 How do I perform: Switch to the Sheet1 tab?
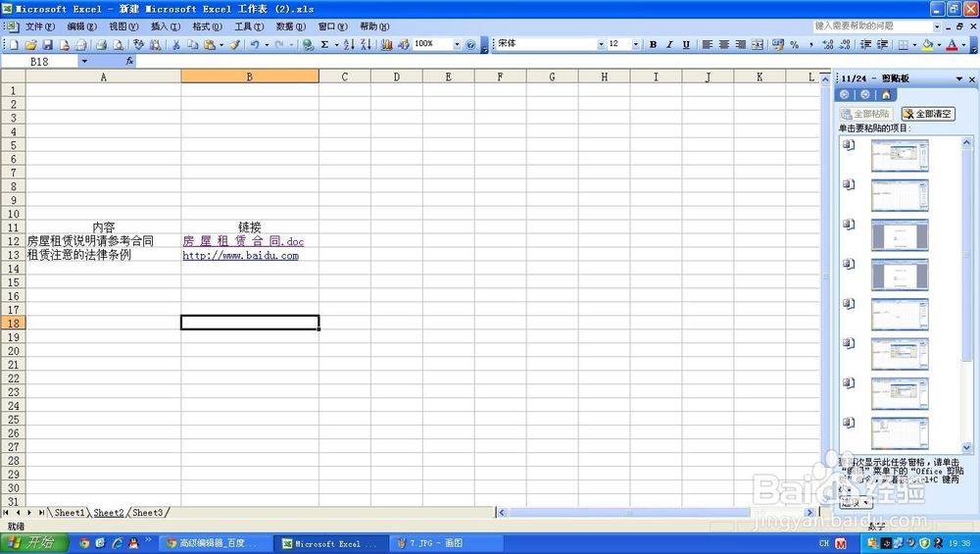point(69,513)
